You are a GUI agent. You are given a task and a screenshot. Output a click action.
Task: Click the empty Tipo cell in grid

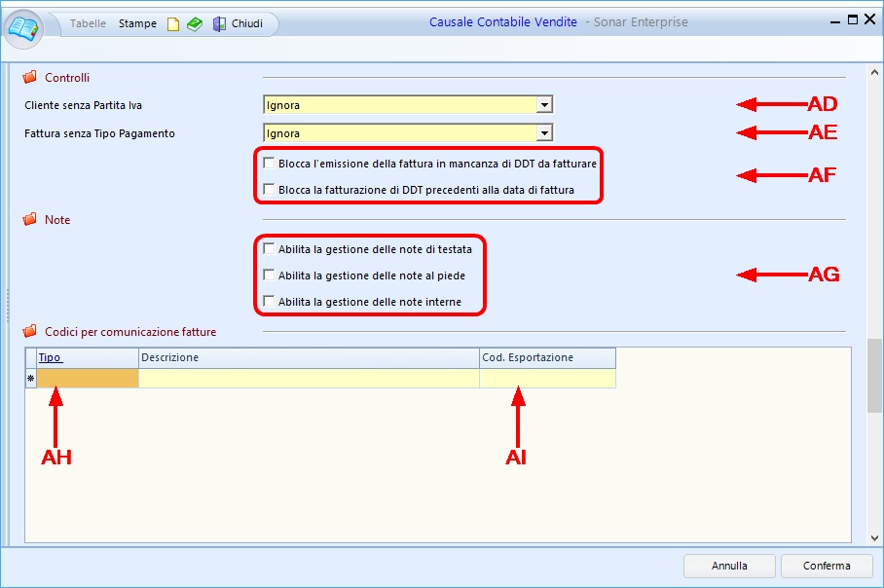[88, 379]
